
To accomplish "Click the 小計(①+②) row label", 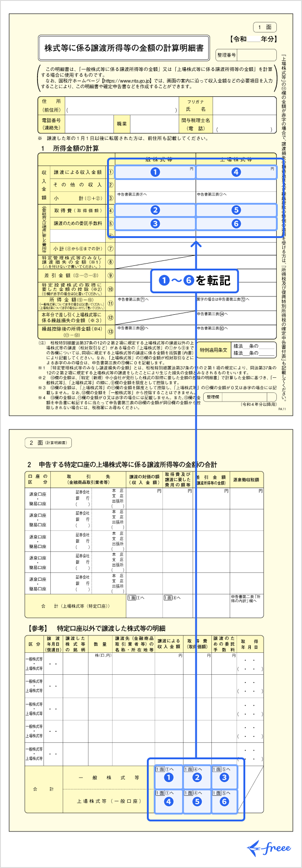I will (x=78, y=198).
